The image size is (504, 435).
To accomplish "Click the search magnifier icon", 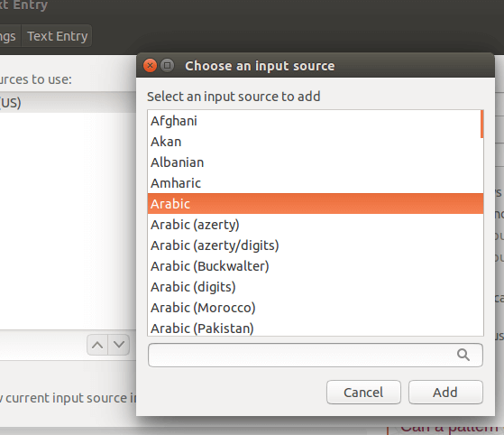I will tap(463, 355).
